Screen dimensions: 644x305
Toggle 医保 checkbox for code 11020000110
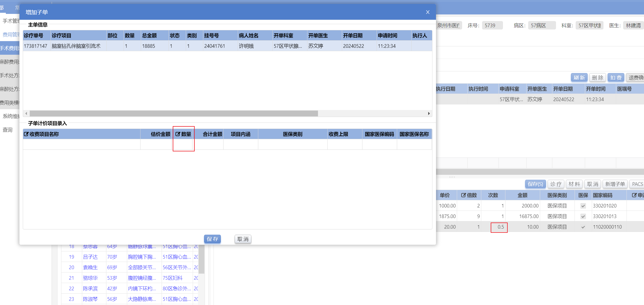point(583,227)
